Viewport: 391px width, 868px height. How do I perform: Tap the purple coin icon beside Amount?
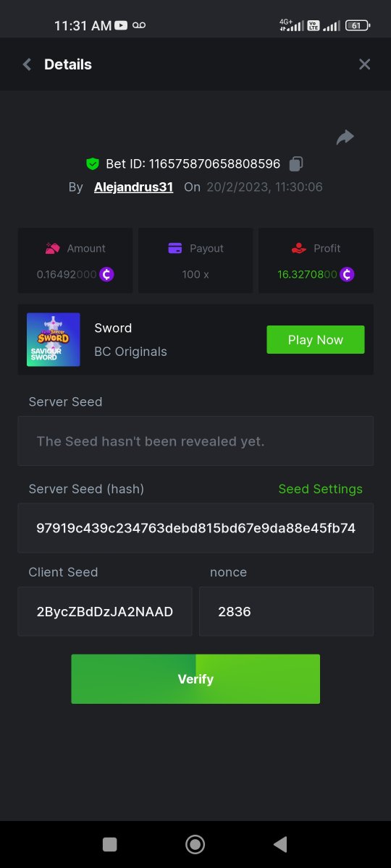pos(106,274)
